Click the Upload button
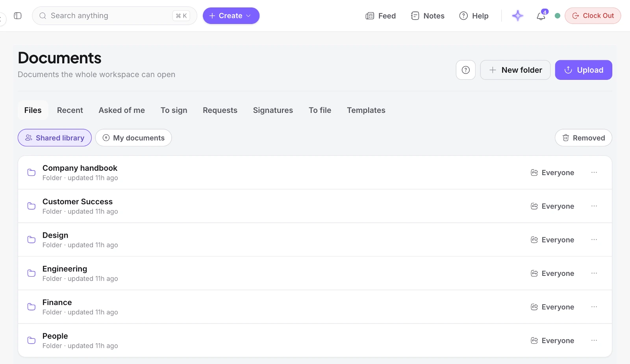 click(x=584, y=70)
